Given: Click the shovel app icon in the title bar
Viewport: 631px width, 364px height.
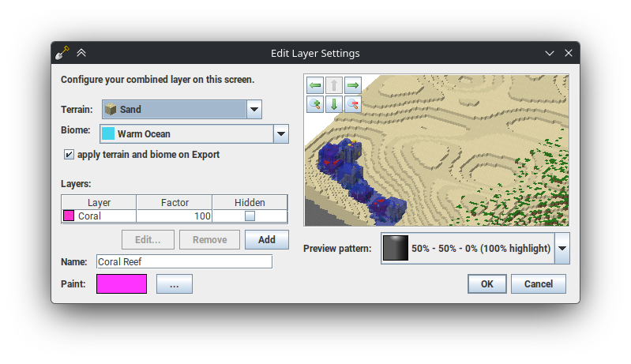Looking at the screenshot, I should click(62, 53).
